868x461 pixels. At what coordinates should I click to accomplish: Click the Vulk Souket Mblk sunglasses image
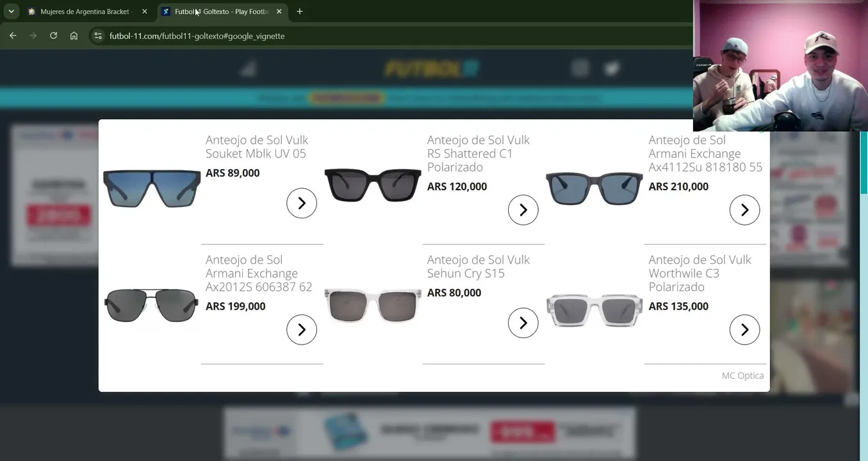(152, 188)
